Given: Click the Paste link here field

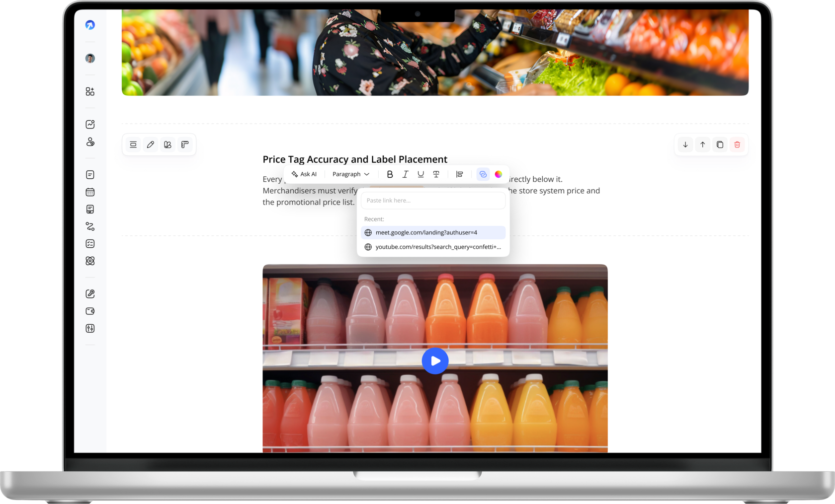Looking at the screenshot, I should 433,201.
